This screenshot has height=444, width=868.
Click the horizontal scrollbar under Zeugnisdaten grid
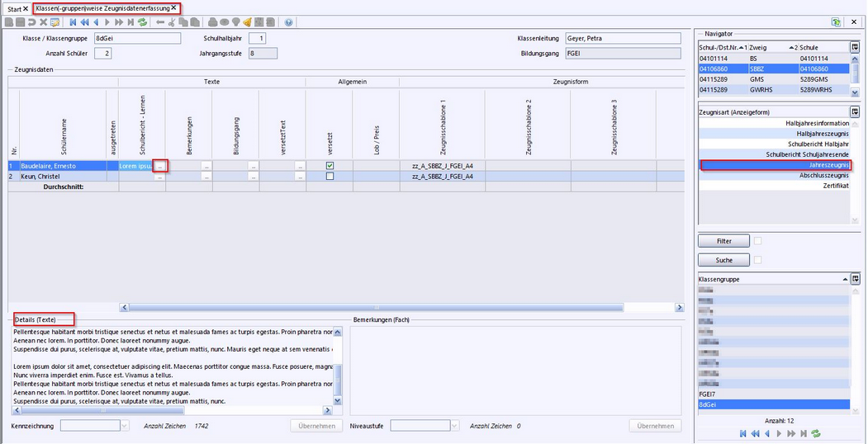tap(396, 307)
